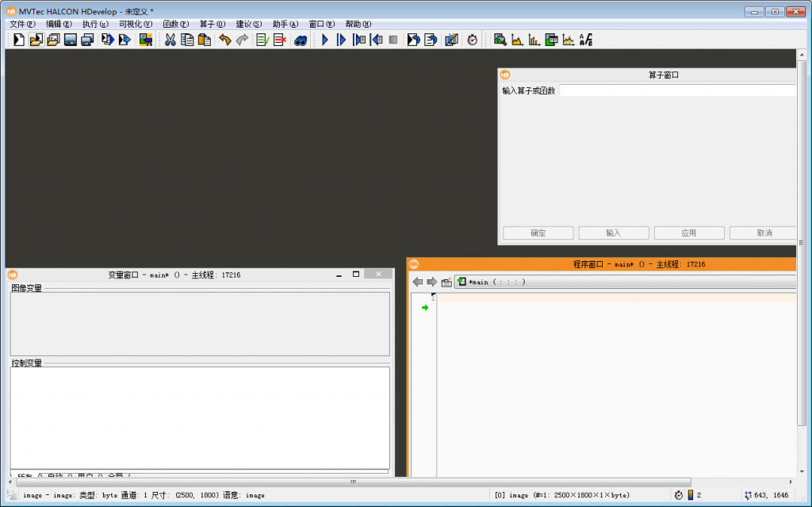This screenshot has height=507, width=812.
Task: Open the 建议 menu
Action: coord(248,24)
